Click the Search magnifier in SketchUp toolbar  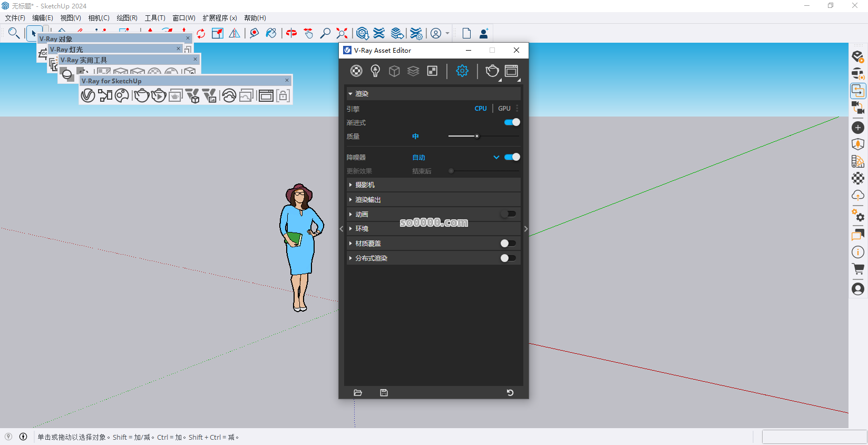pyautogui.click(x=14, y=33)
